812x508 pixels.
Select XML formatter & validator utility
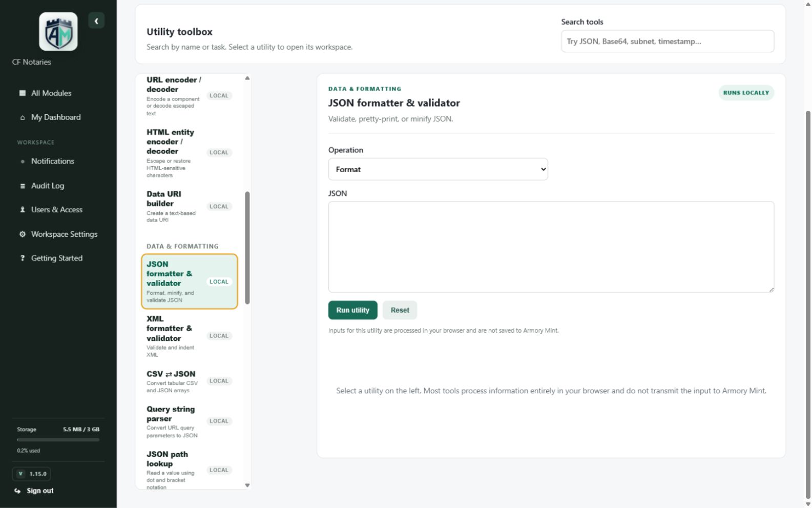(x=189, y=336)
